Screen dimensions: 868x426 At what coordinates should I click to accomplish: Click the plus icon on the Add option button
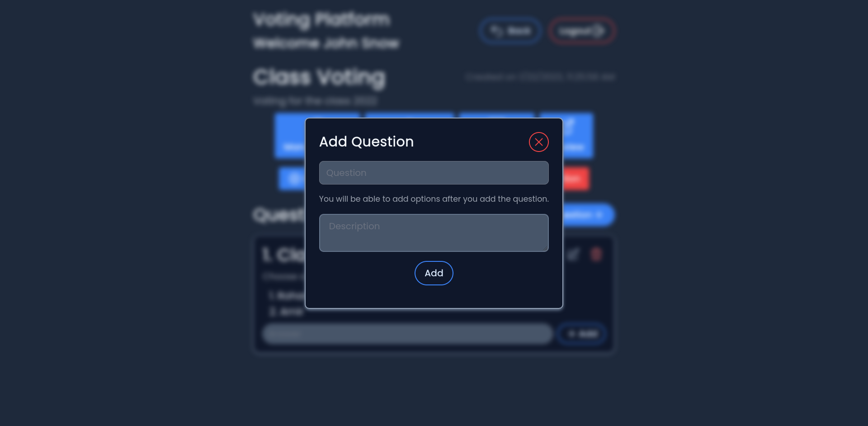click(x=571, y=334)
